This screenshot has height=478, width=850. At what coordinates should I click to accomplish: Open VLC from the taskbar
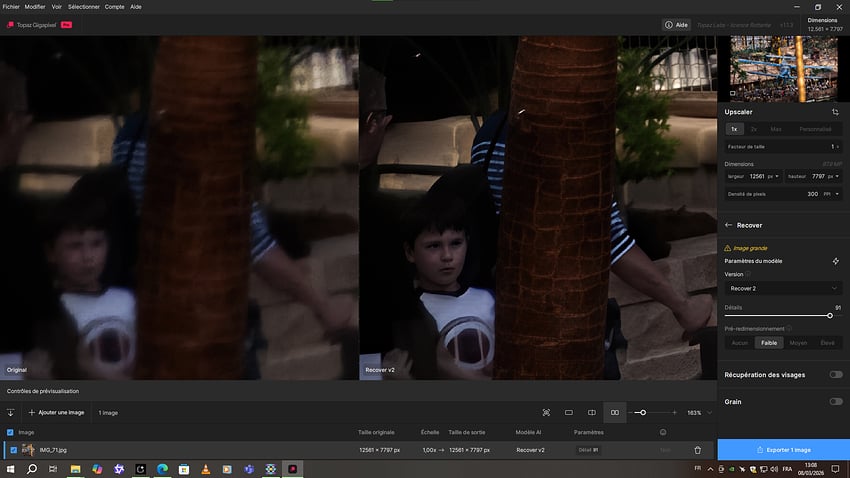point(205,468)
